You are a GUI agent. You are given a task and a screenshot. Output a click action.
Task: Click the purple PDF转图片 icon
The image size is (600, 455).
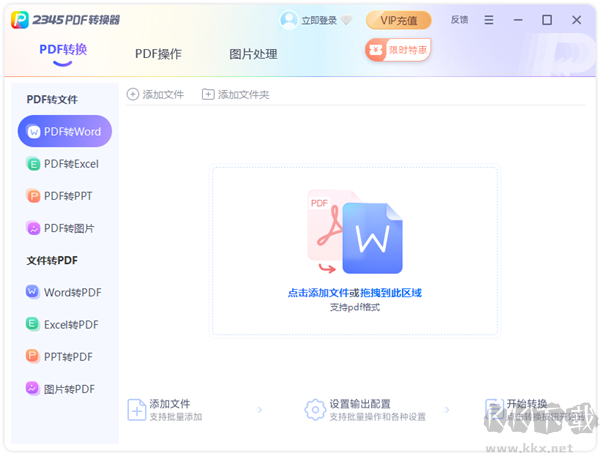33,228
